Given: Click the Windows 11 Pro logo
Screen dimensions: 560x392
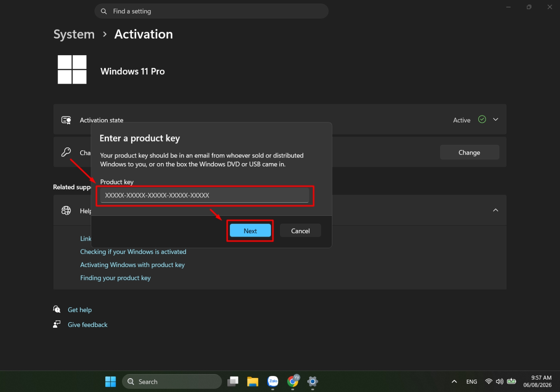Looking at the screenshot, I should coord(72,69).
